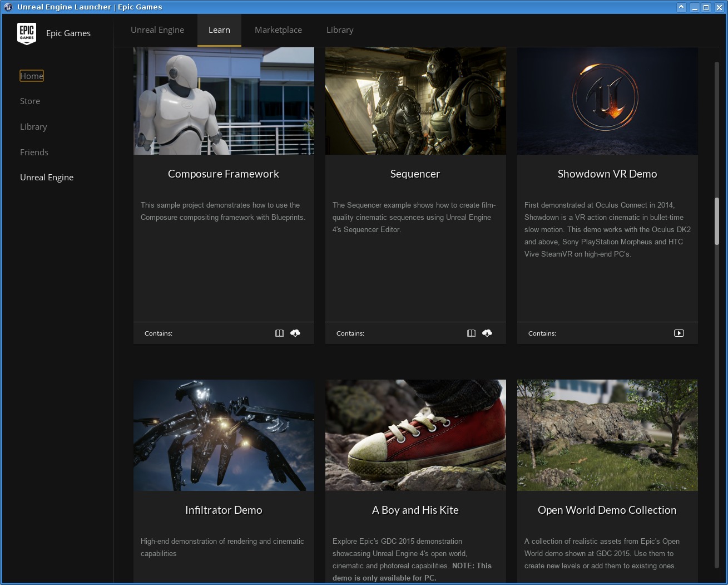Open the Infiltrator Demo thumbnail
The height and width of the screenshot is (585, 728).
pyautogui.click(x=224, y=435)
